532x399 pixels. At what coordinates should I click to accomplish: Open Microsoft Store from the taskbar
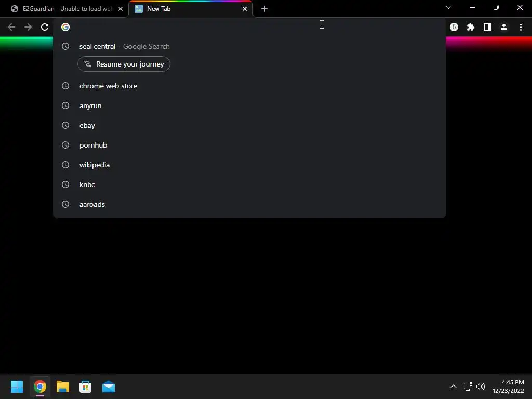pos(86,387)
